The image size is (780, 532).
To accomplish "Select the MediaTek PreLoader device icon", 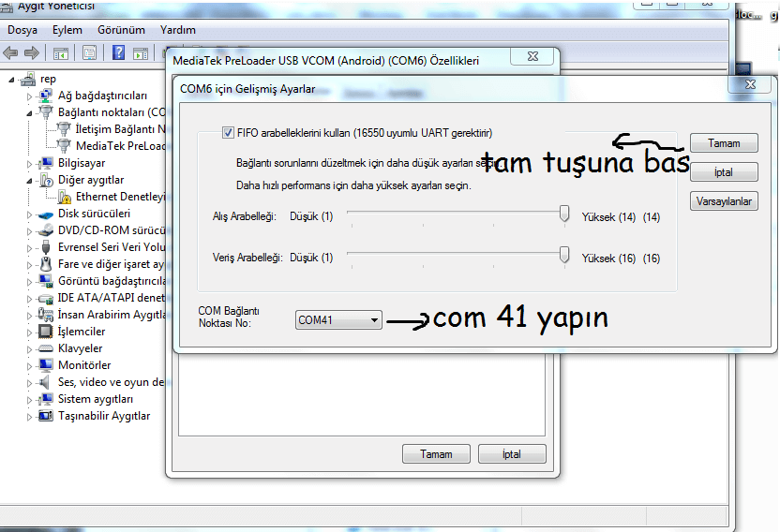I will point(64,146).
